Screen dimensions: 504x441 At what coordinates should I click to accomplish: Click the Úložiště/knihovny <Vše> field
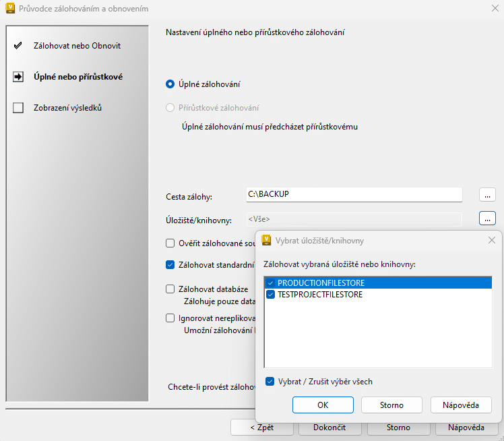coord(354,219)
